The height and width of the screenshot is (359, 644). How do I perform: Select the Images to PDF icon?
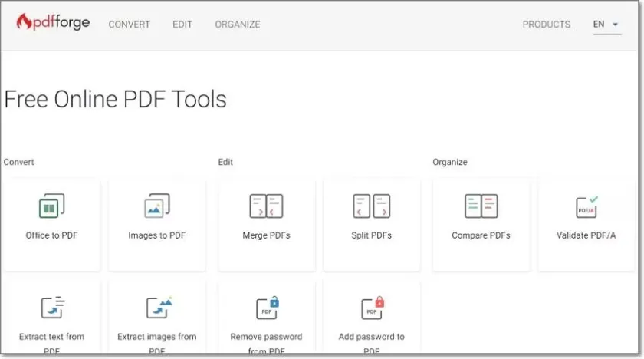click(x=156, y=206)
